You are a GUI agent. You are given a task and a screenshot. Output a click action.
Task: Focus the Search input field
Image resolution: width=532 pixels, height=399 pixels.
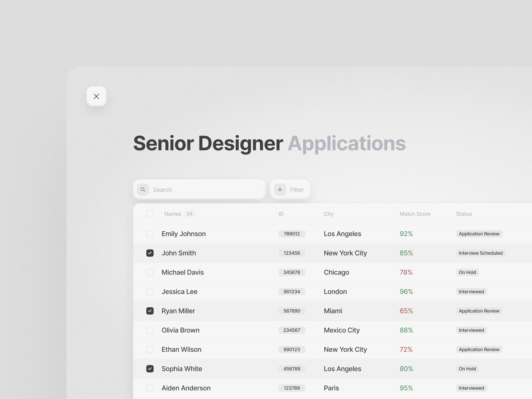[199, 190]
